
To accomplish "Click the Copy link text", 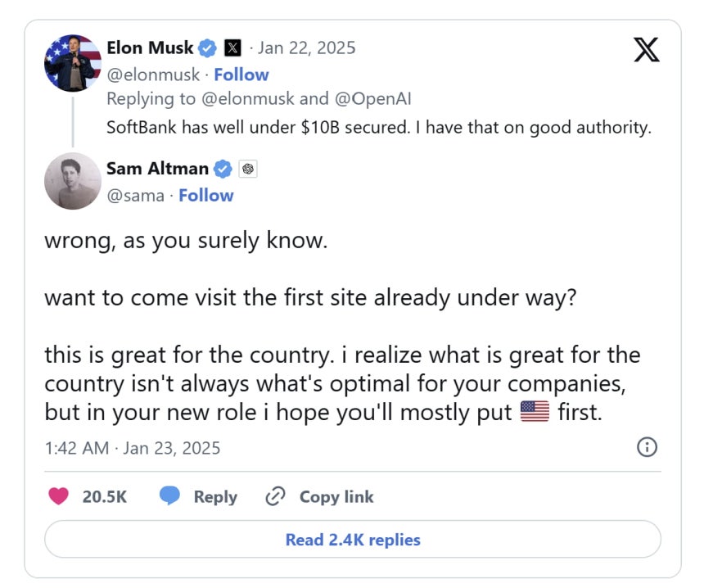I will click(336, 497).
